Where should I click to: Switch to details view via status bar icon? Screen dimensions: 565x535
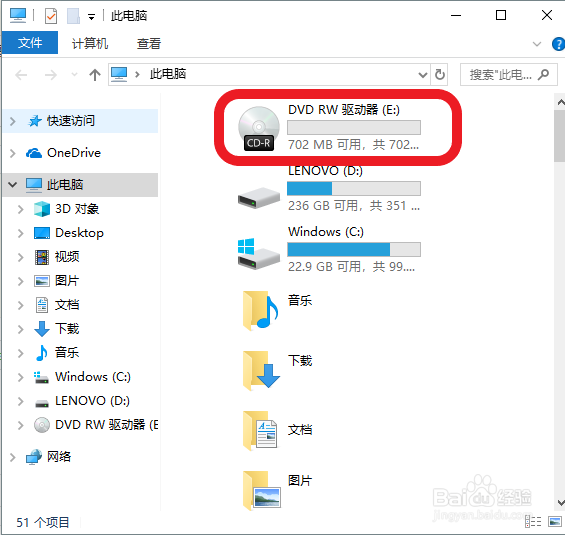point(533,521)
